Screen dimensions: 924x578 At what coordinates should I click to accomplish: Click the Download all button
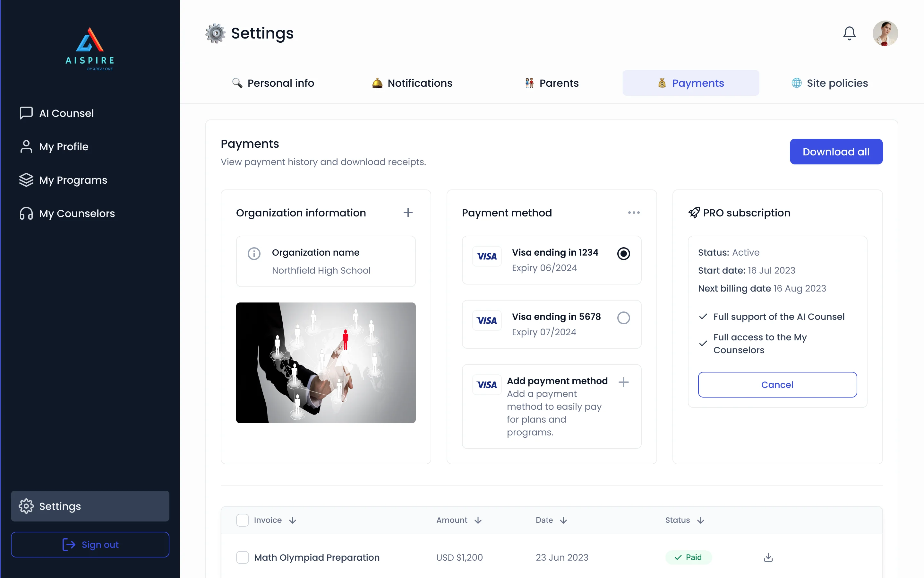tap(836, 152)
